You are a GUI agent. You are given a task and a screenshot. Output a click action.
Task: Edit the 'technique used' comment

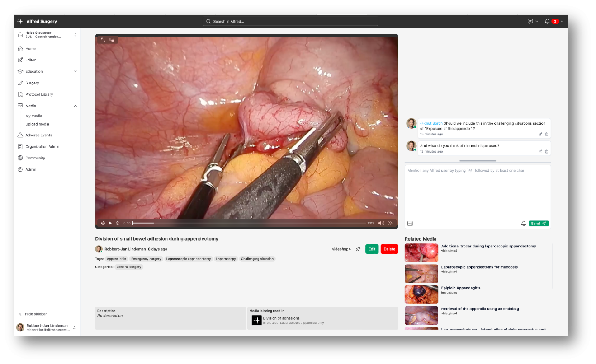click(x=540, y=151)
